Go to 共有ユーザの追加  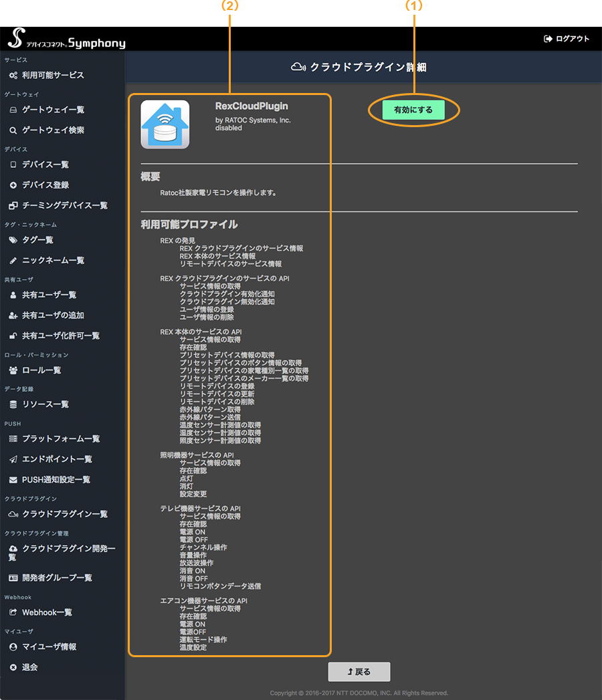[53, 316]
